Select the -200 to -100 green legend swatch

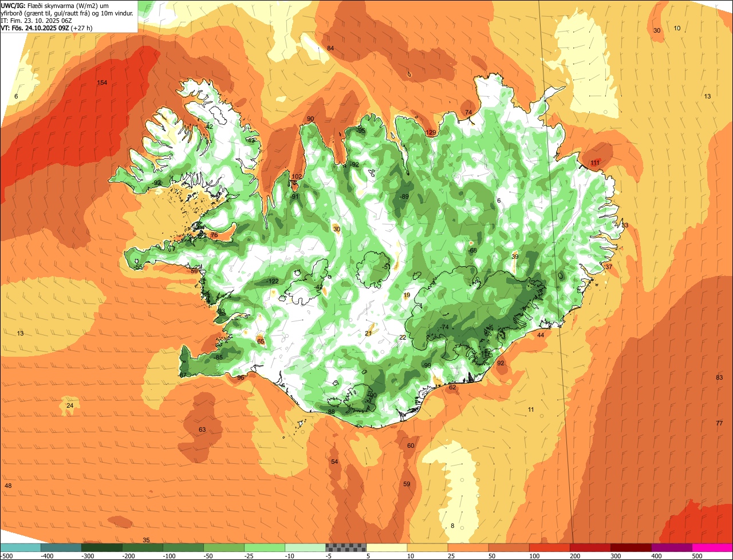[x=143, y=547]
